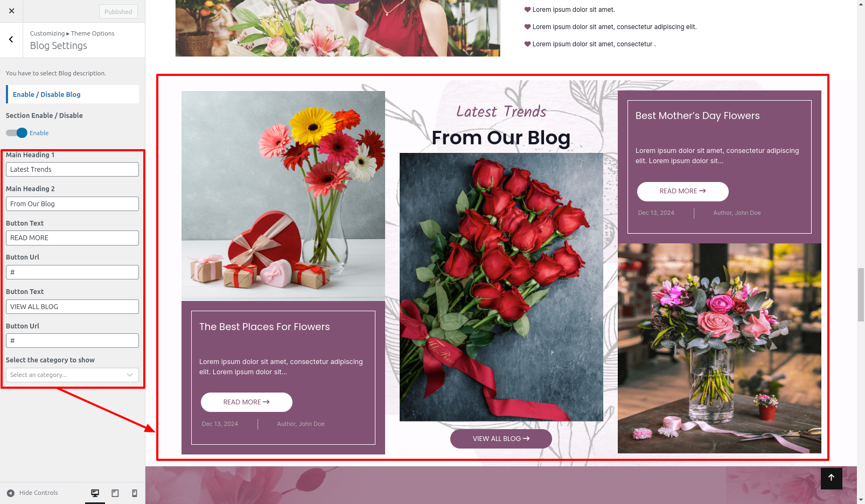Click the VIEW ALL BLOG button text field

click(72, 307)
